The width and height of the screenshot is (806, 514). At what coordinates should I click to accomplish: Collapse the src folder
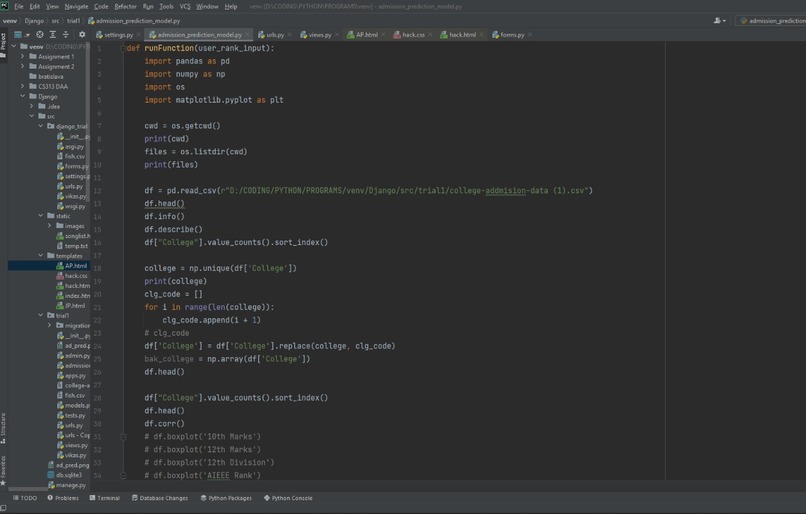[31, 116]
